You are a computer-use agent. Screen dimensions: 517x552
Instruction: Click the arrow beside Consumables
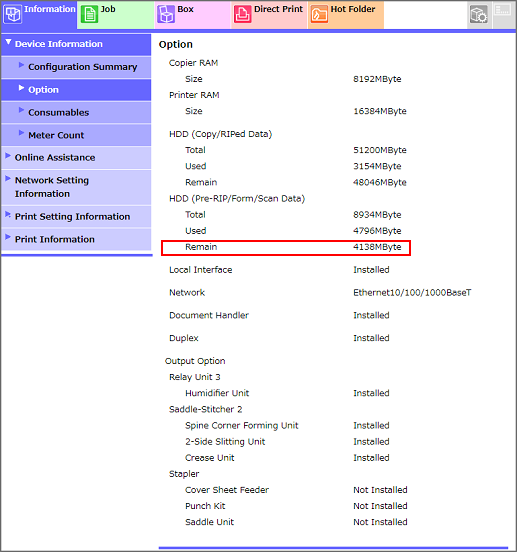pos(21,110)
